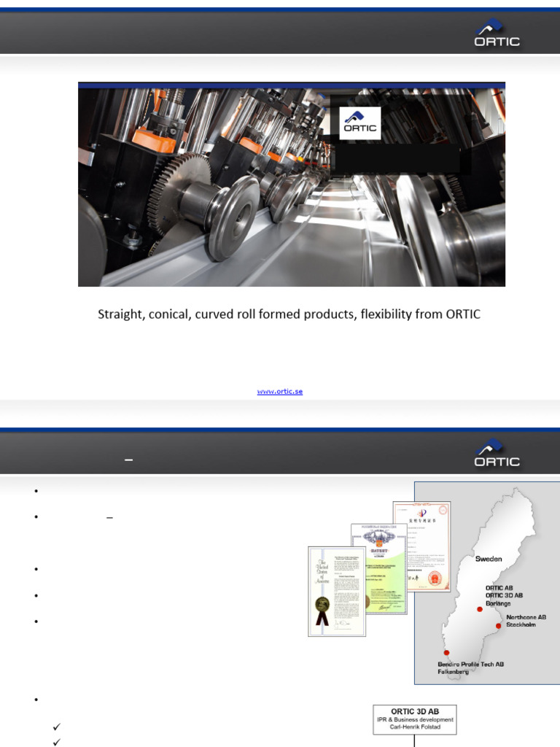Screen dimensions: 560x747
Task: Click the Bendiro Profile Tech AB label
Action: (470, 664)
